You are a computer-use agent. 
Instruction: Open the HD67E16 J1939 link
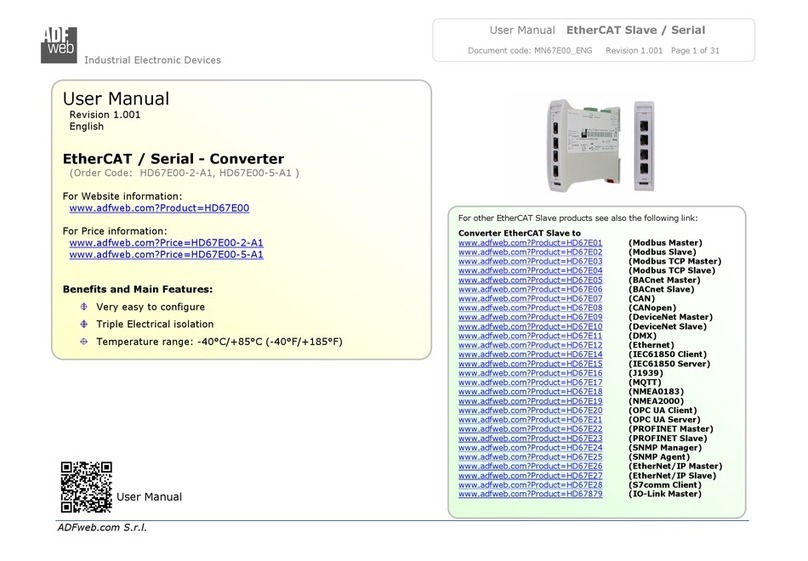(530, 373)
